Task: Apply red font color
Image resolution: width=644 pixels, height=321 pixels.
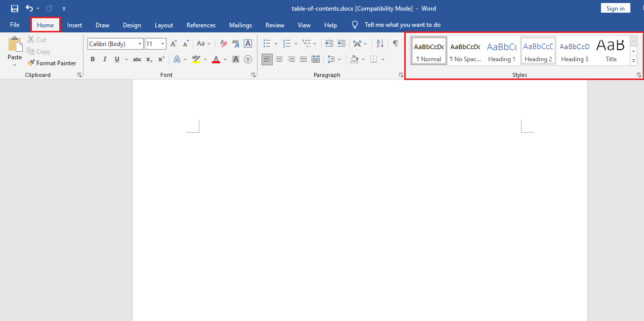Action: pyautogui.click(x=216, y=59)
